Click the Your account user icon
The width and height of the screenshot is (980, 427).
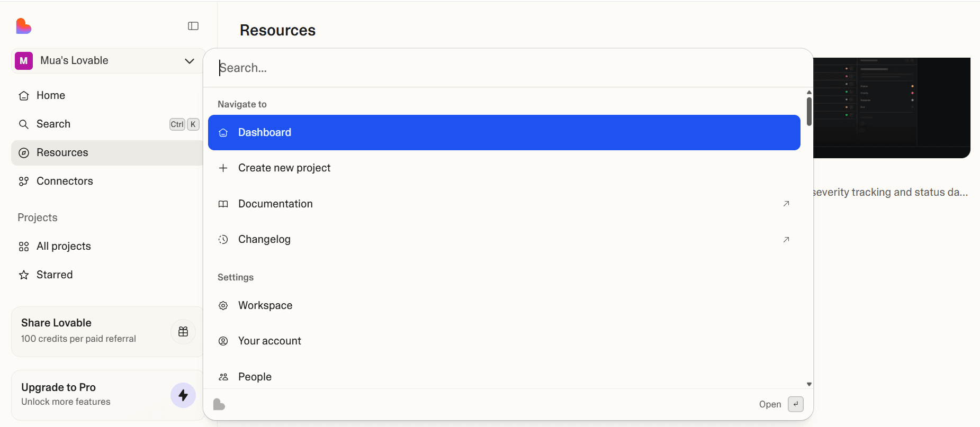click(x=223, y=341)
